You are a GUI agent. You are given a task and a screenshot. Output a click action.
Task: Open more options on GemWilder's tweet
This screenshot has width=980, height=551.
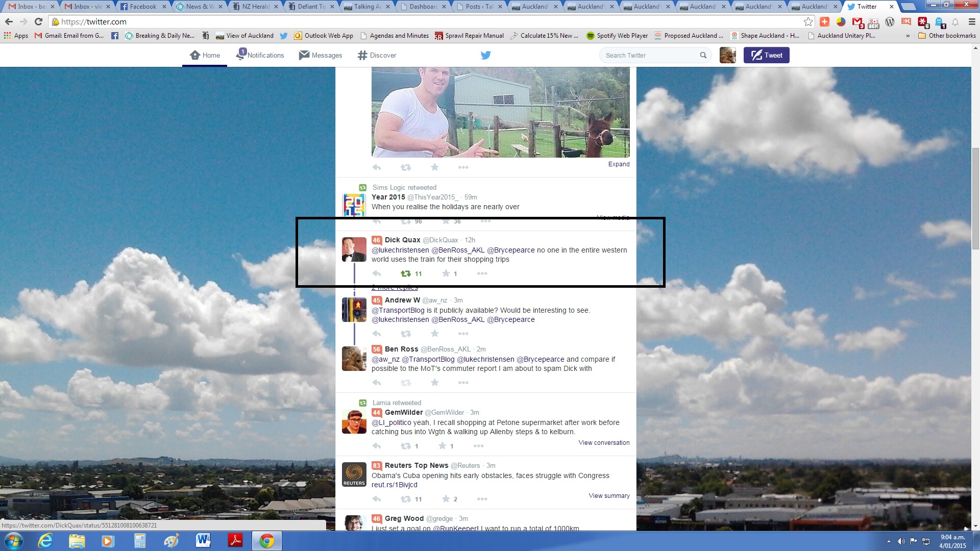click(x=478, y=446)
